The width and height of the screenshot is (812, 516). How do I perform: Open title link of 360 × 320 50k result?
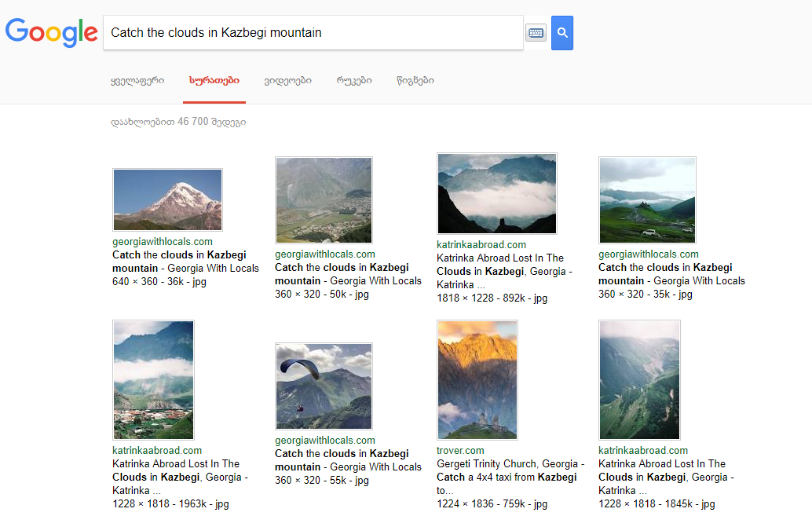pos(348,274)
